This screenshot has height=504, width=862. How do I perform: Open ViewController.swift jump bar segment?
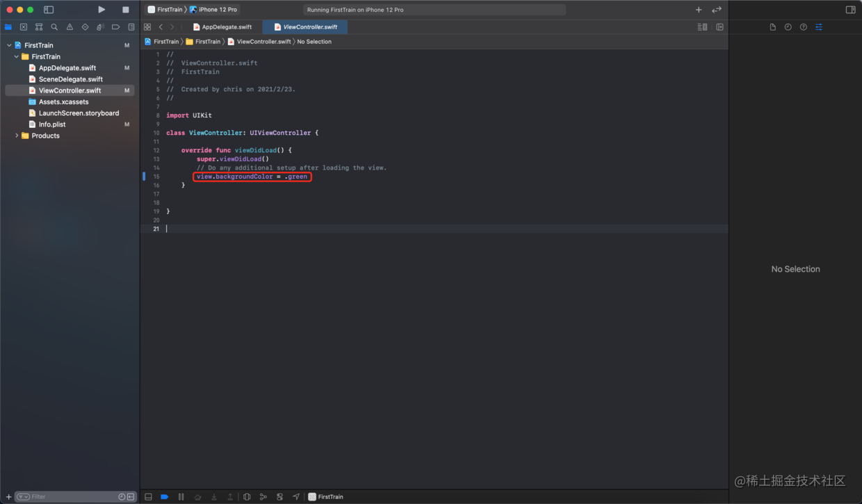[259, 42]
